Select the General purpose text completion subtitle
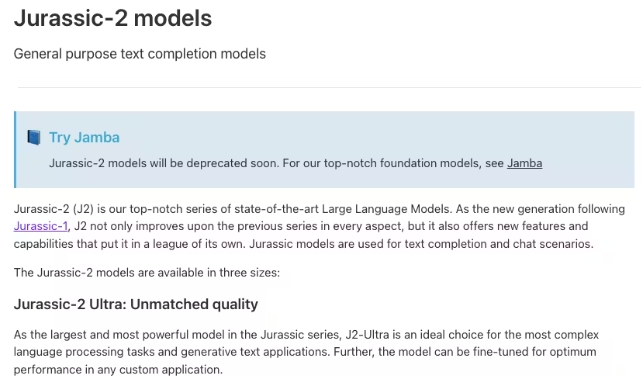The height and width of the screenshot is (387, 641). click(140, 54)
